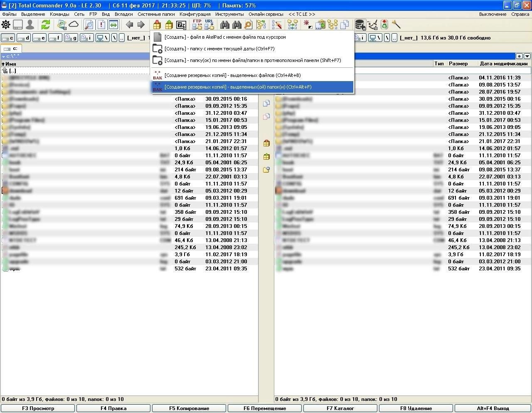The height and width of the screenshot is (413, 532).
Task: Click the cloud icon in toolbar
Action: [x=74, y=25]
